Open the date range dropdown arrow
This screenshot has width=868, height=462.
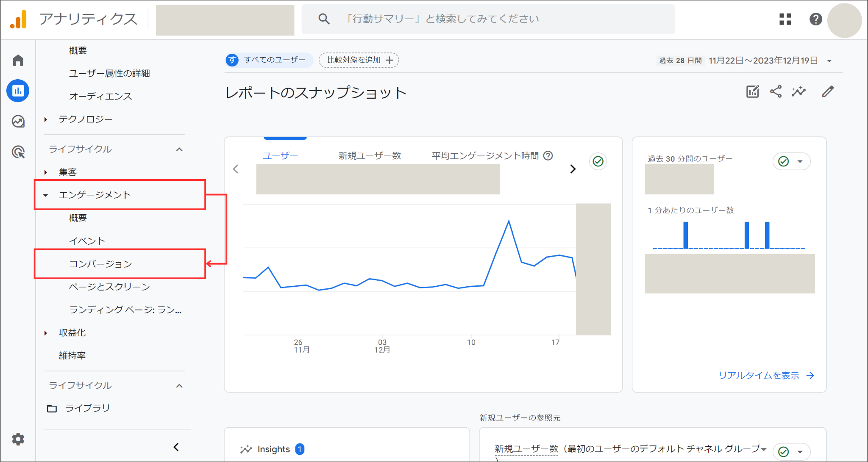[829, 61]
